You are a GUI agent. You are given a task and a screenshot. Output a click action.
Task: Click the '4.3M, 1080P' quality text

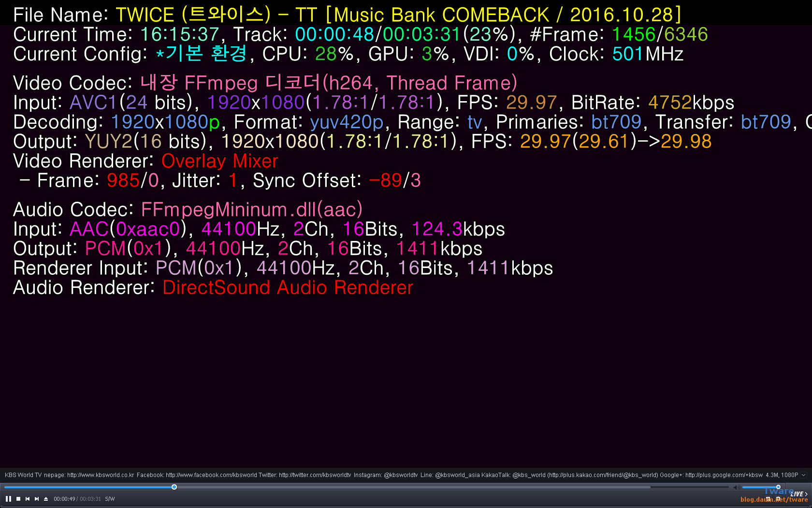coord(782,475)
